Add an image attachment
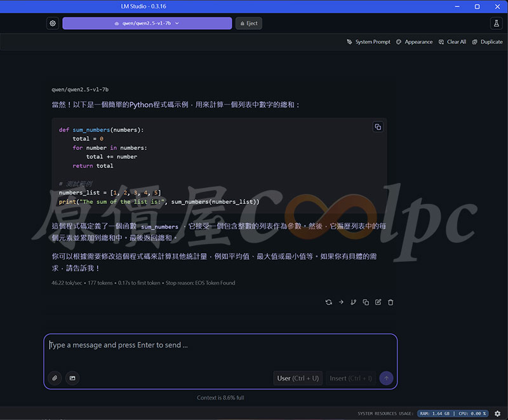Screen dimensions: 508x420 (72, 378)
